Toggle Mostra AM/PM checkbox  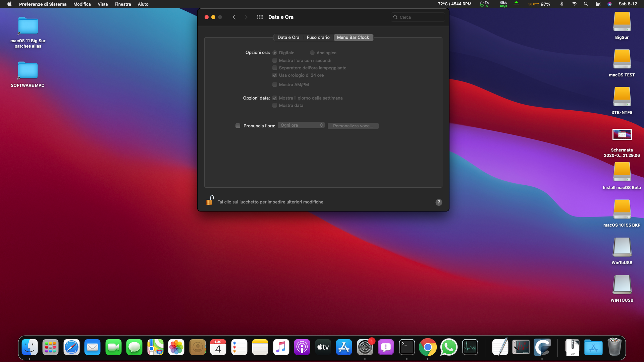coord(275,84)
